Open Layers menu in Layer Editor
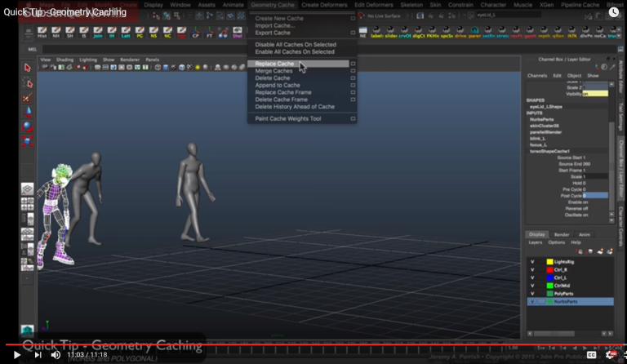The height and width of the screenshot is (364, 627). point(535,242)
